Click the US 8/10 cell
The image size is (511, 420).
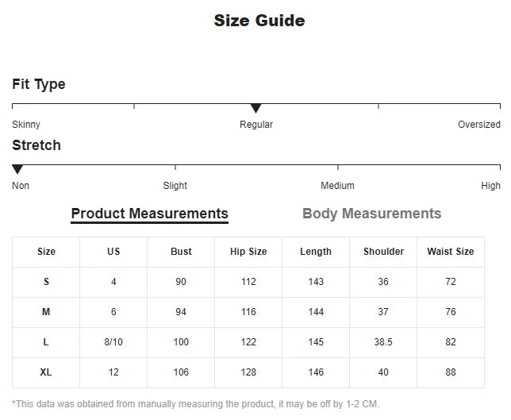(x=113, y=342)
